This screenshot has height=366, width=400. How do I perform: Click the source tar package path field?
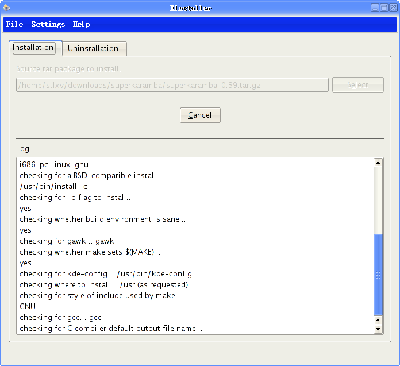(x=172, y=85)
